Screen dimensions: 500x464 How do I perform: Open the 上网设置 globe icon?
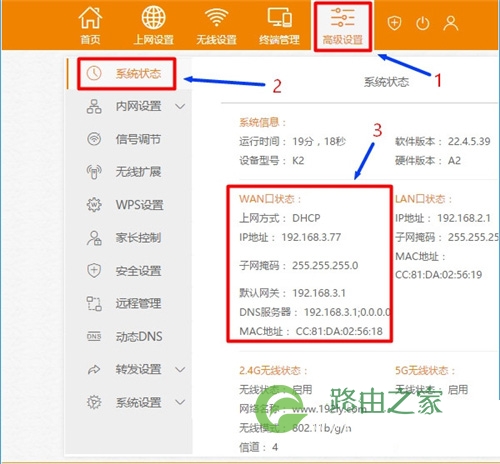coord(153,17)
